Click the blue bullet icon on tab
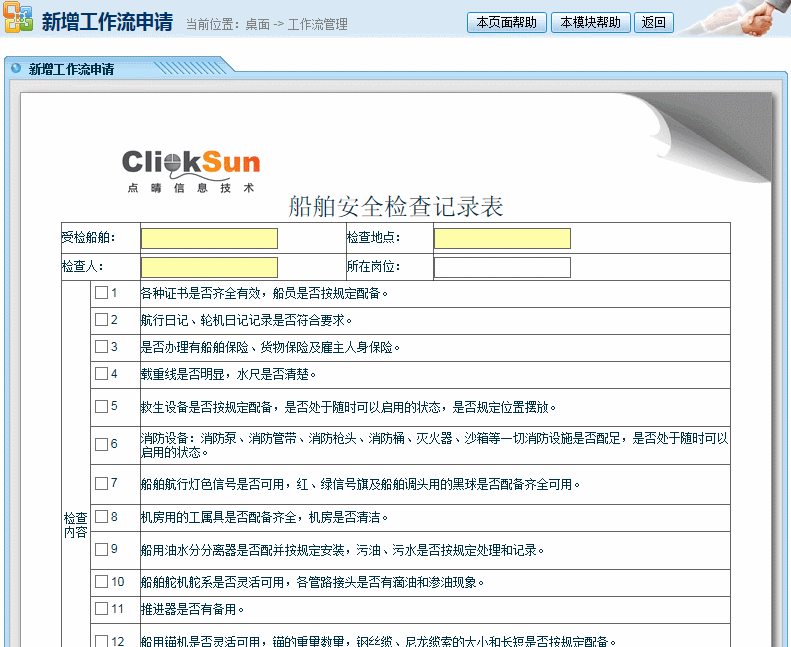This screenshot has height=647, width=791. [15, 69]
